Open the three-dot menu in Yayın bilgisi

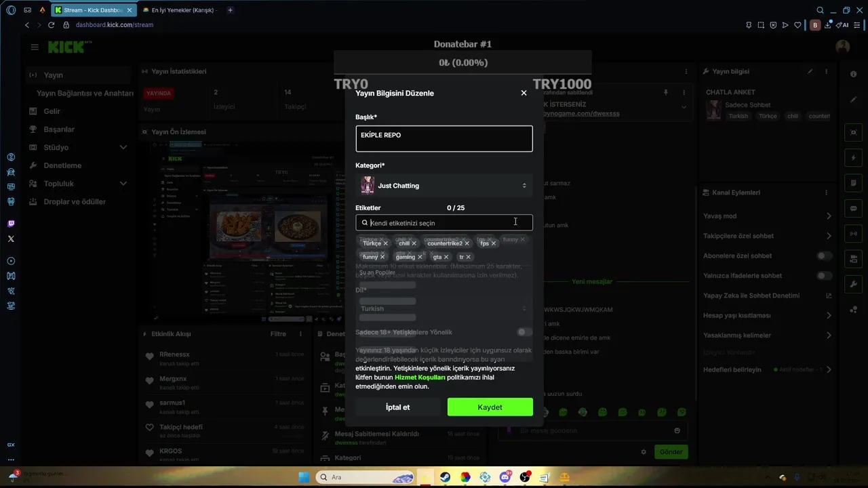(x=826, y=71)
